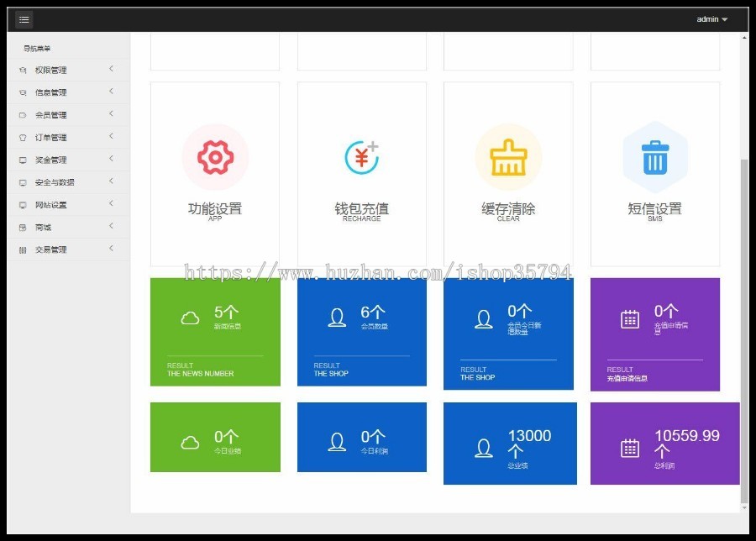Screen dimensions: 756x541
Task: Click the yen 钱包充值 recharge icon
Action: coord(361,157)
